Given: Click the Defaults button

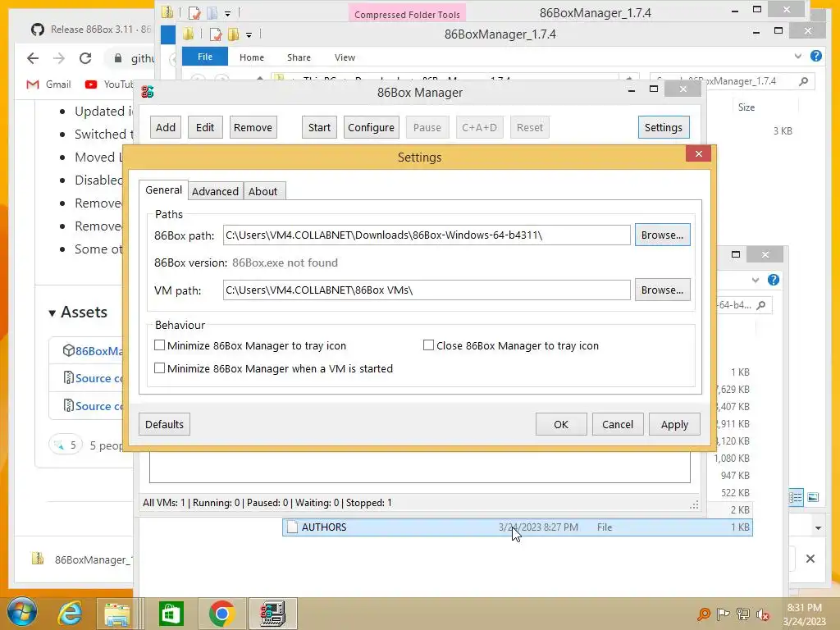Looking at the screenshot, I should (x=164, y=424).
